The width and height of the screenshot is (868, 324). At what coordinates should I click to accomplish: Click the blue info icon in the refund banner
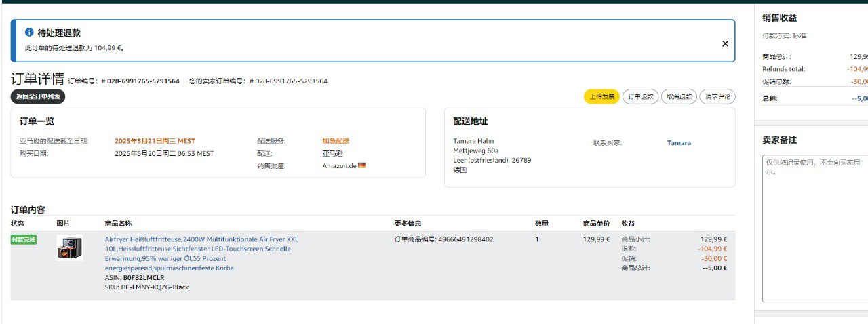coord(29,33)
